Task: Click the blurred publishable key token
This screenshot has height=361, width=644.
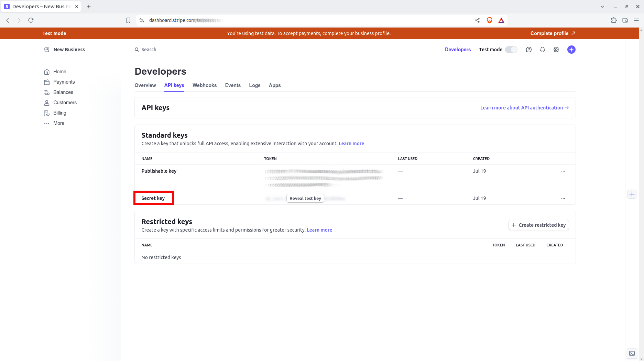Action: click(x=324, y=178)
